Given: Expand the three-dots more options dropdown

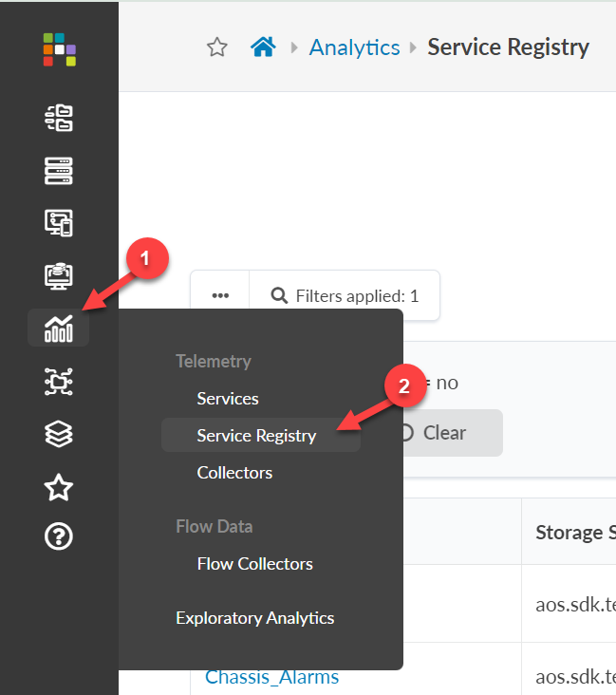Looking at the screenshot, I should point(220,296).
